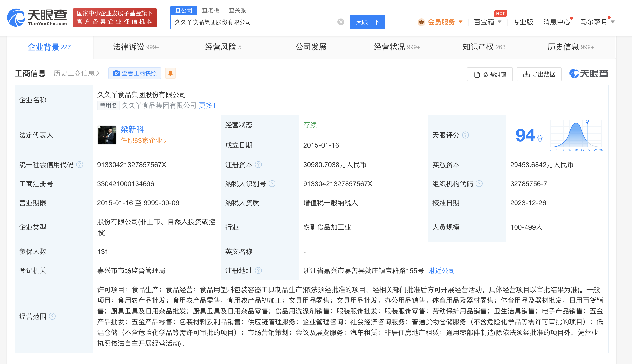Click help icon beside 注册地址
Screen dimensions: 632x364
[258, 271]
